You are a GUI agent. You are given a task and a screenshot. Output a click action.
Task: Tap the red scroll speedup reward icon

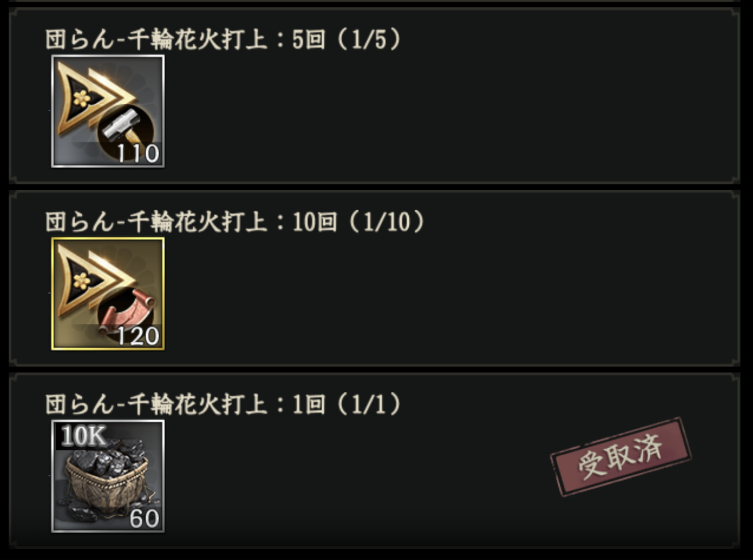tap(108, 294)
